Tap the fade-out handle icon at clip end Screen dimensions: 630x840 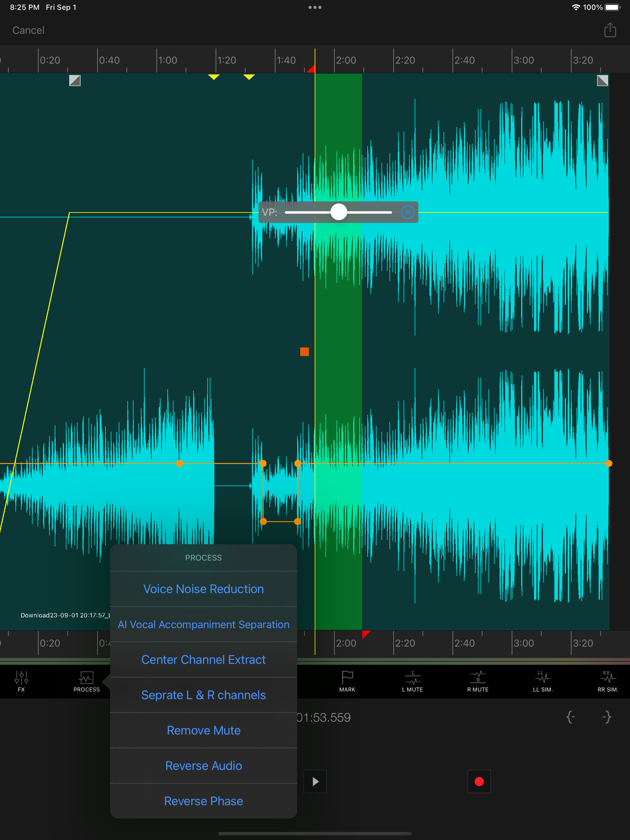602,81
